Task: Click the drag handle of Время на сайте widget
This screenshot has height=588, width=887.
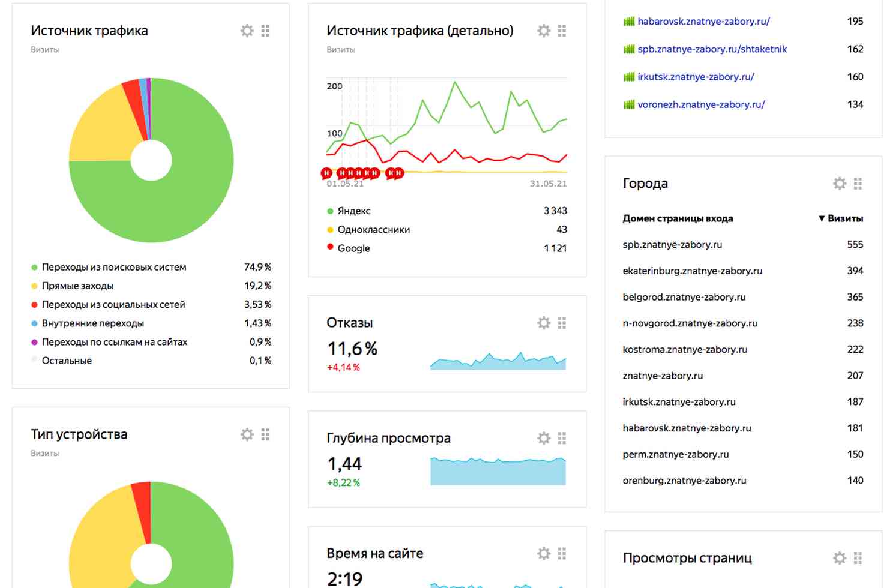Action: point(562,553)
